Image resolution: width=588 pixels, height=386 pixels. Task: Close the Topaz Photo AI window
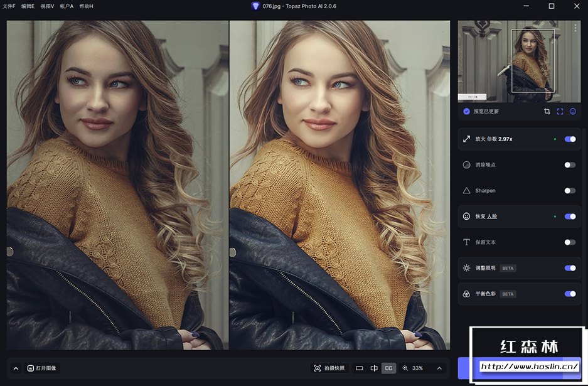(577, 6)
